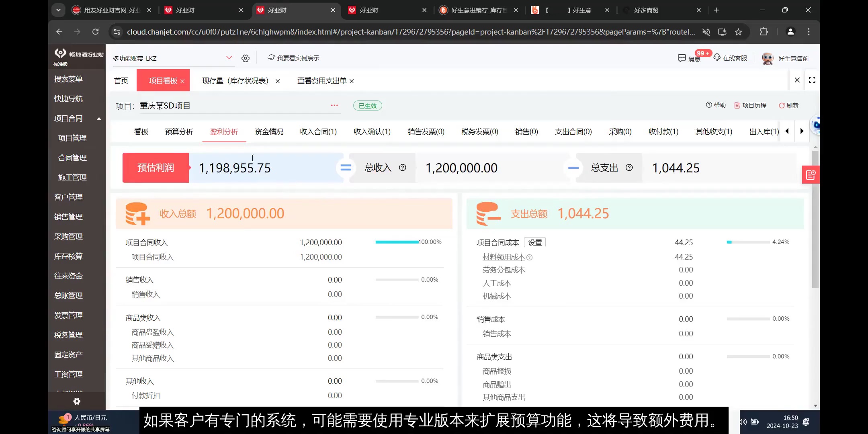Open 在线客服 online customer service
This screenshot has width=868, height=434.
[x=717, y=58]
